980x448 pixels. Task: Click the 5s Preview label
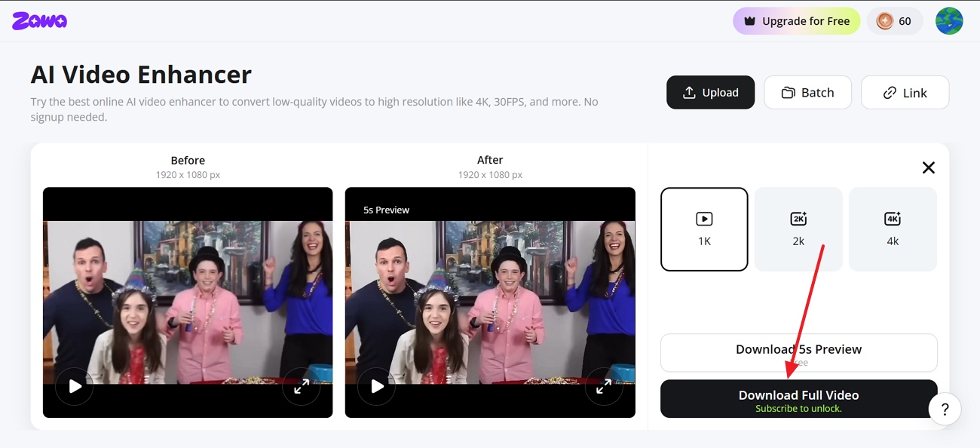click(386, 210)
